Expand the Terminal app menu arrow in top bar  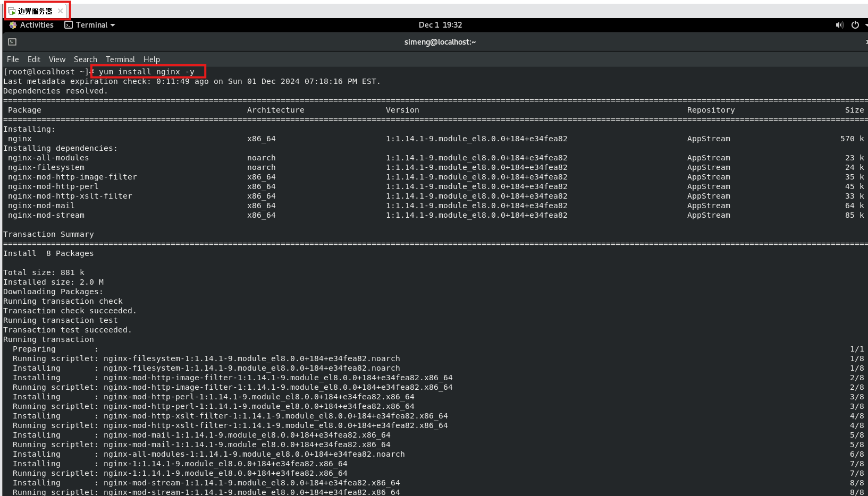point(113,25)
